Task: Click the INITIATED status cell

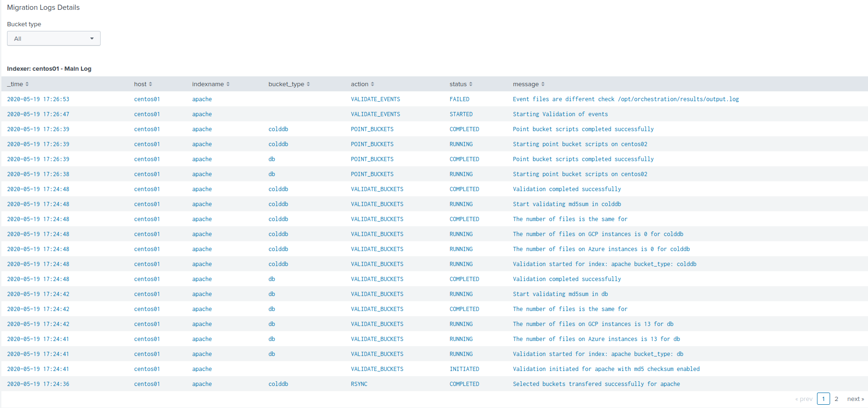Action: (464, 369)
